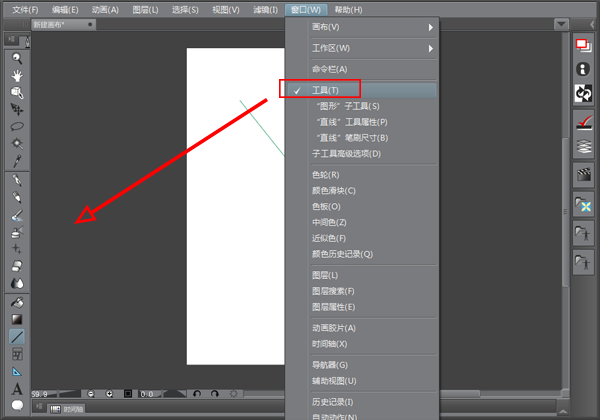
Task: Toggle the 图层(L) panel entry
Action: click(325, 275)
